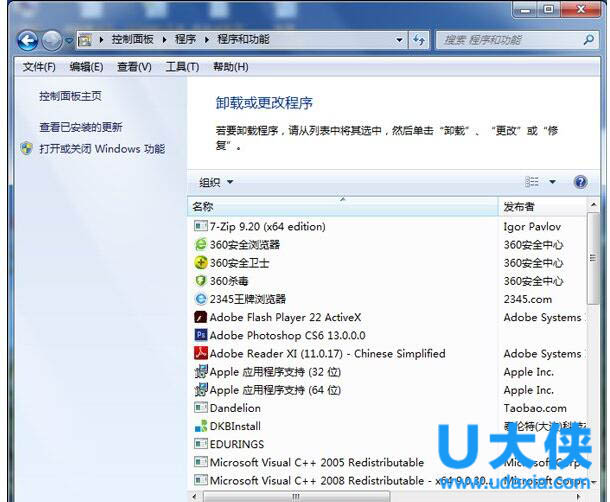Select Adobe Flash Player 22 ActiveX entry
This screenshot has width=610, height=502.
point(286,318)
